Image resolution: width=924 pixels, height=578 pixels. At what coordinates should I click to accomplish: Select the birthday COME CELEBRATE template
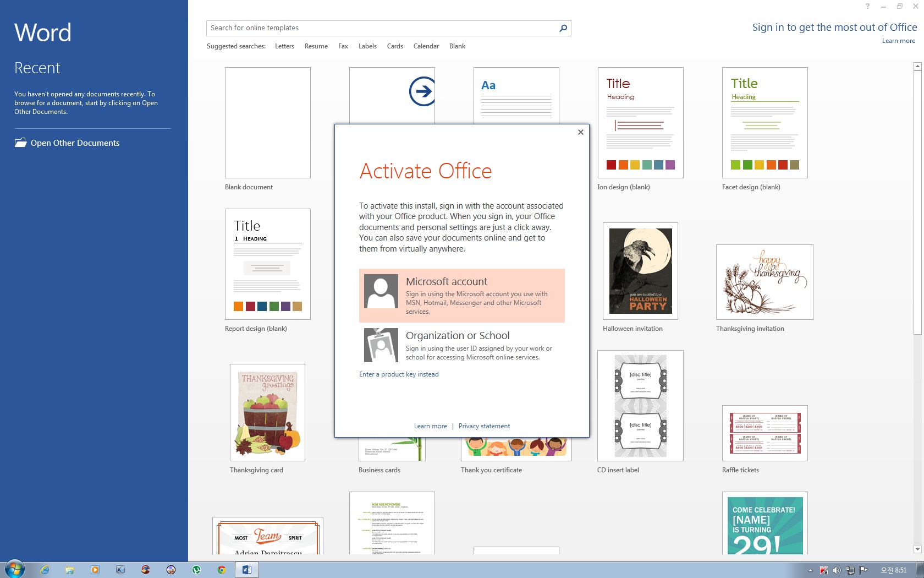[765, 523]
